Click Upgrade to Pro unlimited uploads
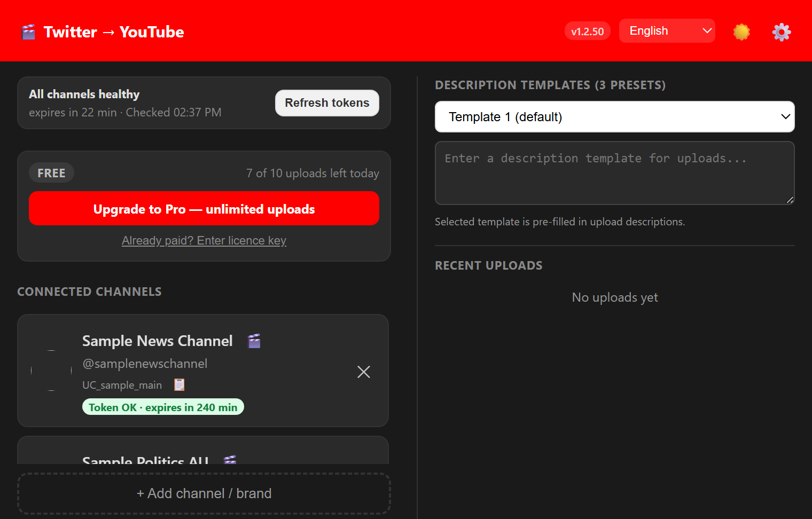 (x=204, y=209)
